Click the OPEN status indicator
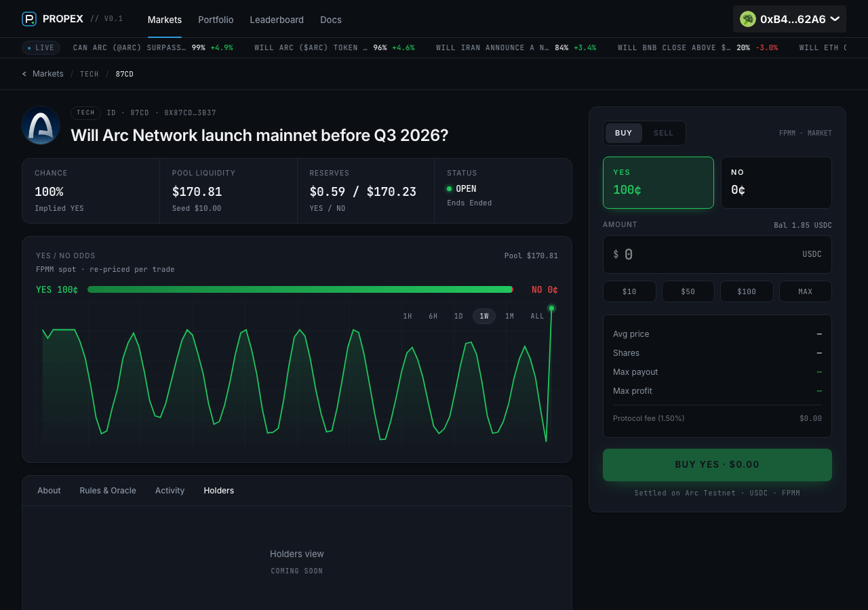This screenshot has width=868, height=610. point(462,188)
